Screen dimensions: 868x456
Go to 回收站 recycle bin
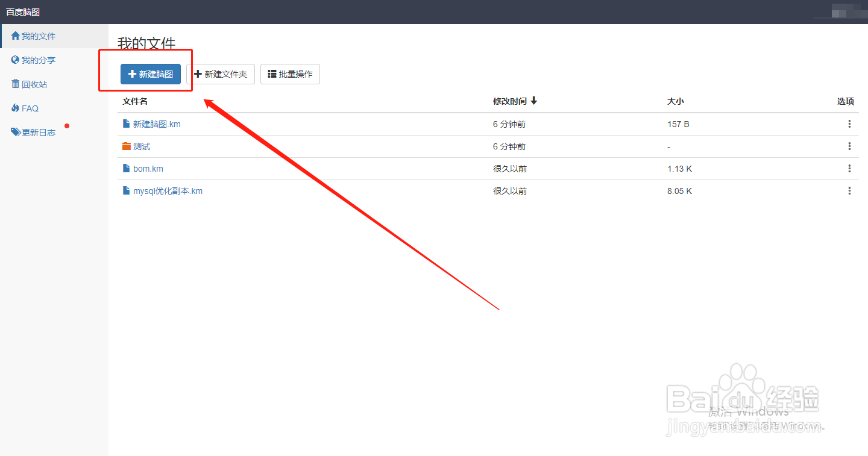click(x=54, y=84)
